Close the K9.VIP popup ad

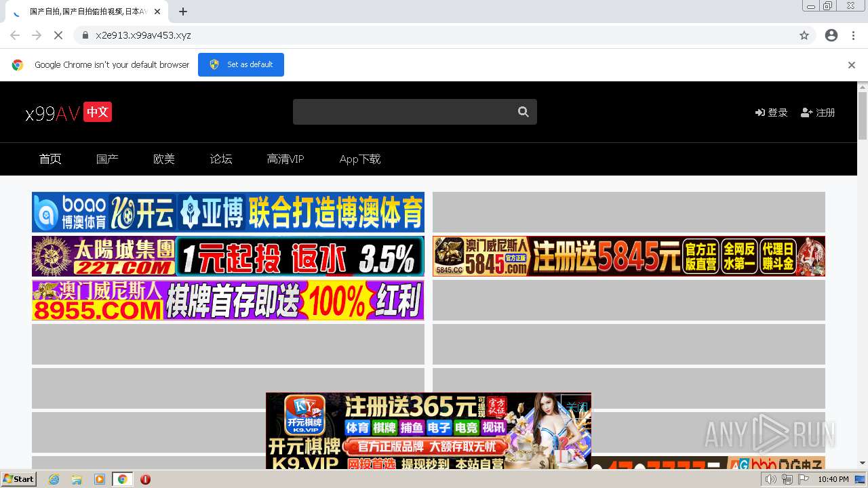[x=578, y=406]
